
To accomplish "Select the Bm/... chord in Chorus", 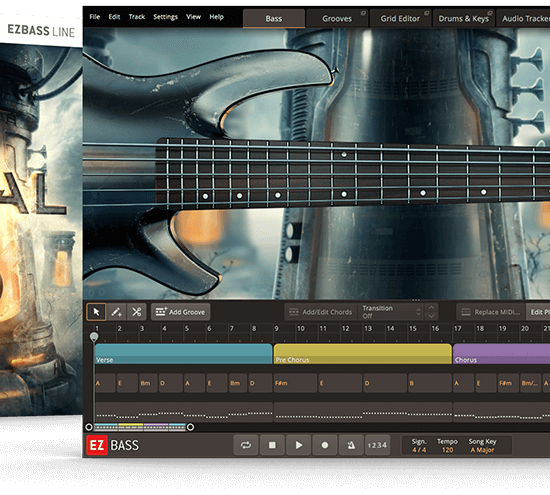I will click(530, 383).
